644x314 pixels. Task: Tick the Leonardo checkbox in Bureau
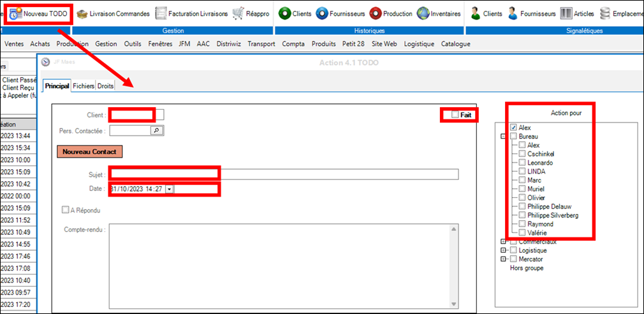tap(522, 163)
